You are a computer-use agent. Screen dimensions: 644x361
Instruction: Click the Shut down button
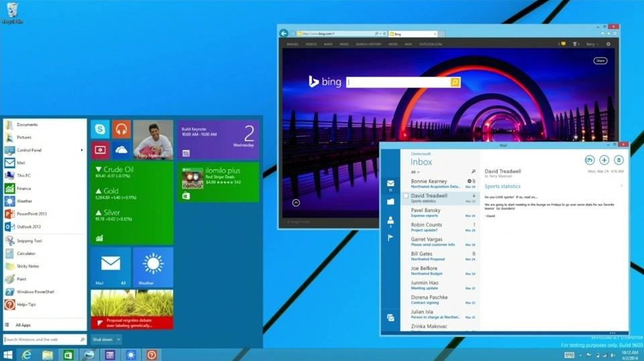[x=102, y=340]
